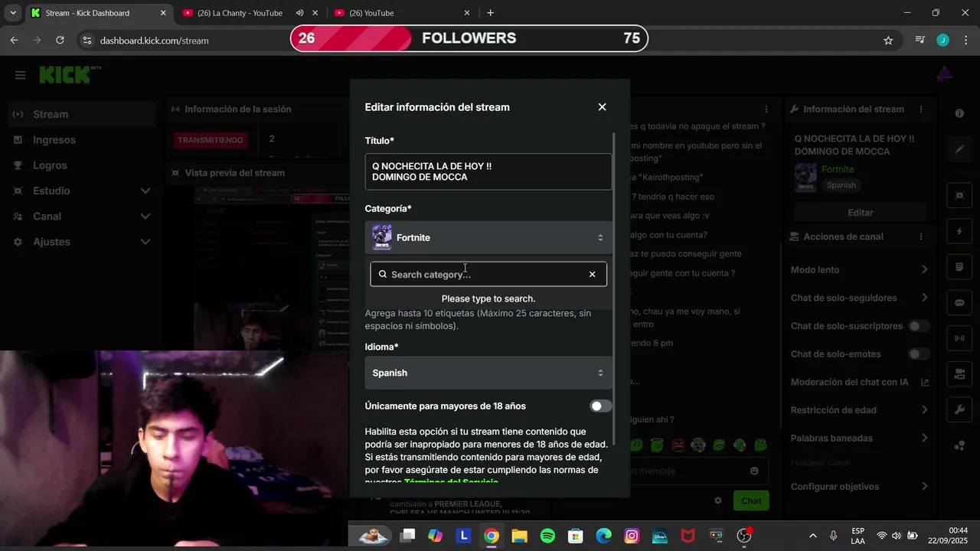Open Información del stream options menu
The height and width of the screenshot is (551, 980).
click(x=921, y=109)
